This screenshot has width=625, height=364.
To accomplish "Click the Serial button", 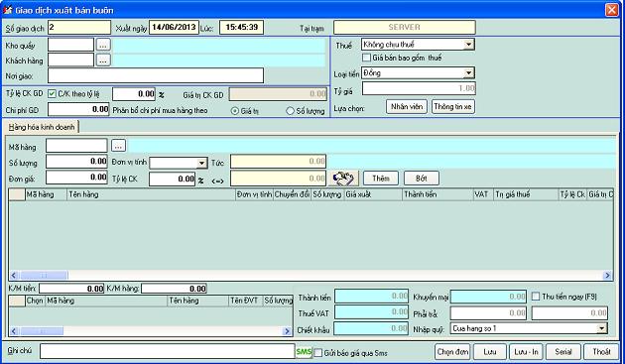I will 562,352.
